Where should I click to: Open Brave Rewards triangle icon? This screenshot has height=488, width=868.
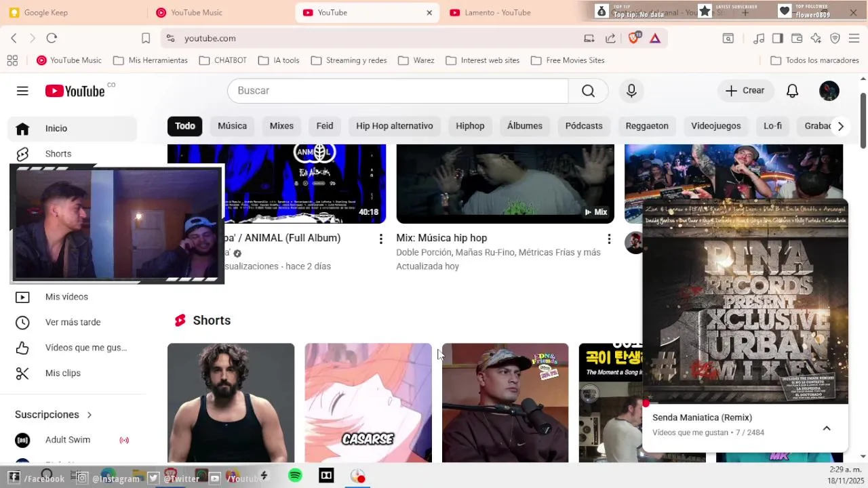(655, 39)
